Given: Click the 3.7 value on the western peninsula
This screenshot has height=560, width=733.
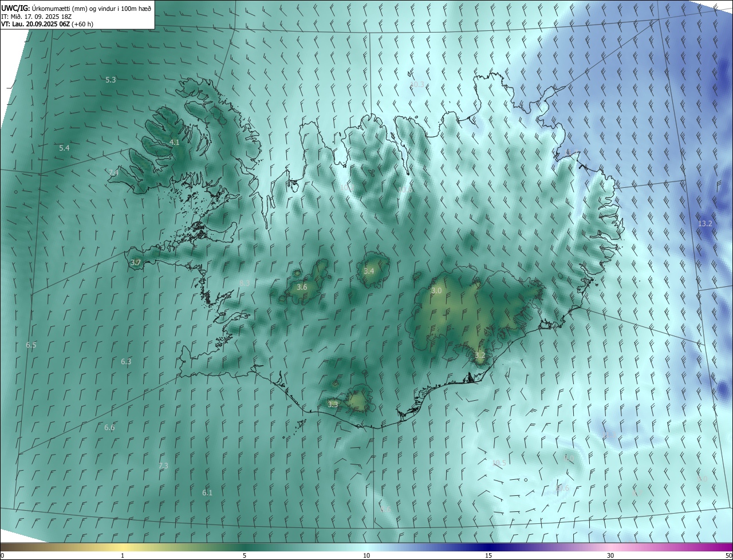Looking at the screenshot, I should pyautogui.click(x=135, y=262).
